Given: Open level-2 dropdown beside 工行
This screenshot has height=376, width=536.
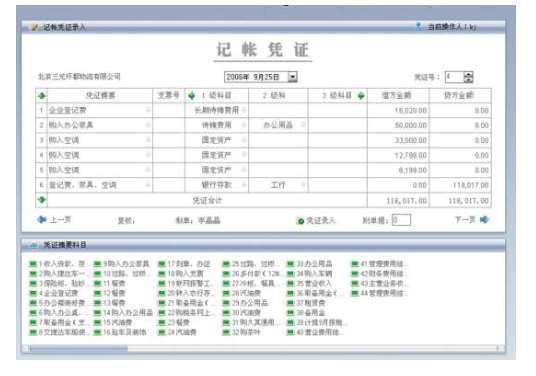Looking at the screenshot, I should pos(303,185).
